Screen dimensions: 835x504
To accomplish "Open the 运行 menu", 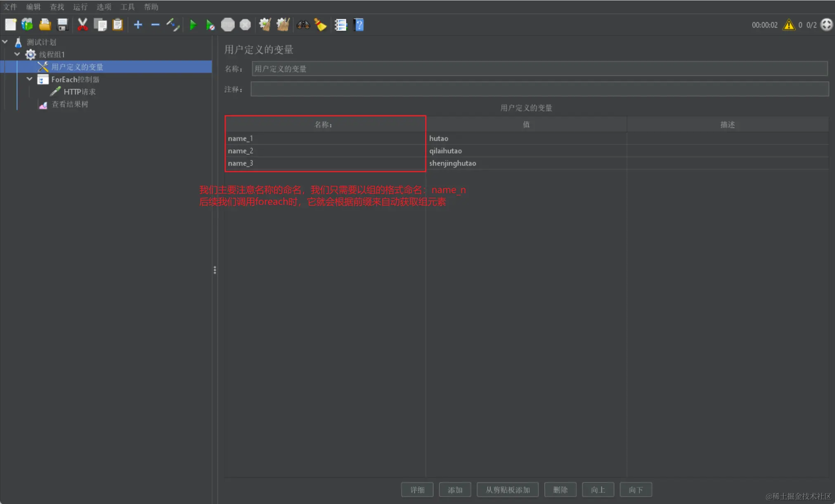I will pyautogui.click(x=80, y=7).
